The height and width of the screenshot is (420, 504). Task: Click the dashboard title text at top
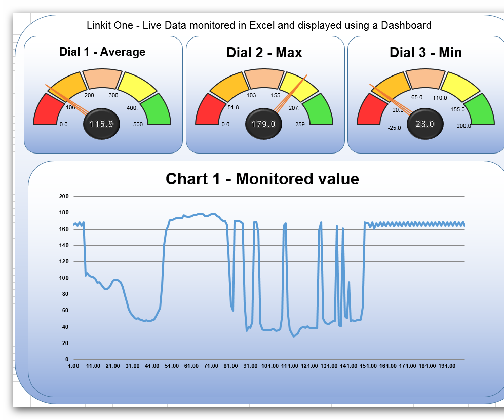[262, 26]
